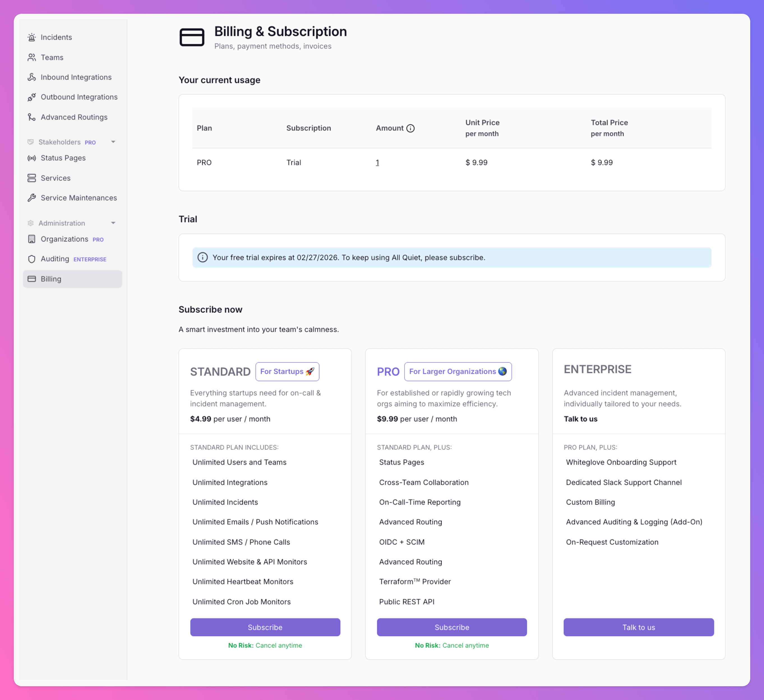Click the underlined amount value 1
Viewport: 764px width, 700px height.
(377, 163)
